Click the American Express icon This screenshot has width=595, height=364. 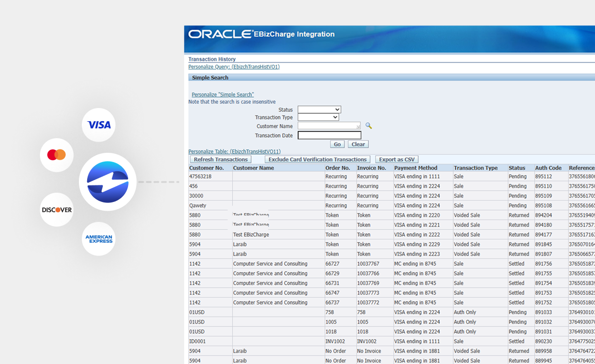[x=99, y=239]
